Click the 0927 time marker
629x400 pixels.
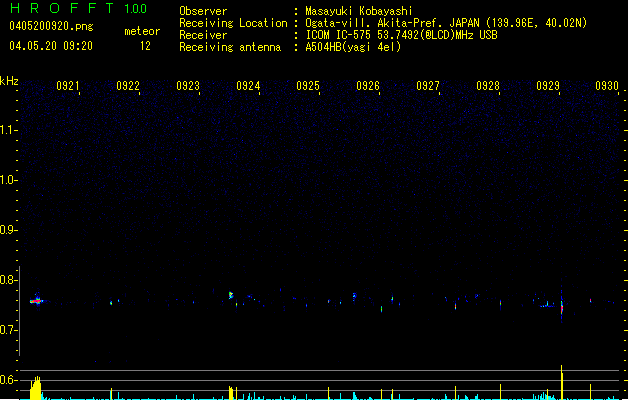428,86
